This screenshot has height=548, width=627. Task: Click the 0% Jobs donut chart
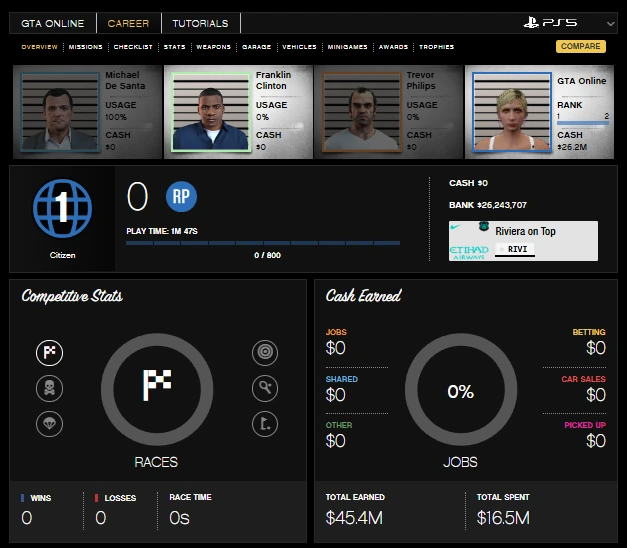coord(461,390)
